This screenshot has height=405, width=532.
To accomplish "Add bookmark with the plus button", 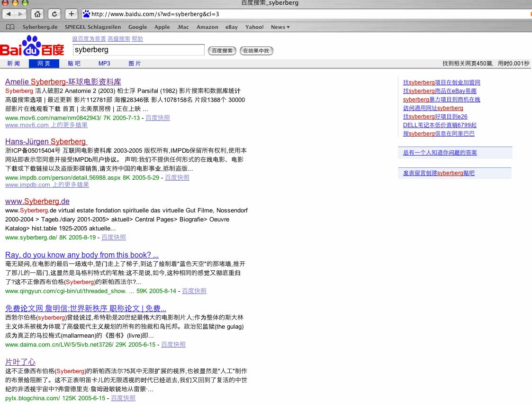I will [x=71, y=14].
